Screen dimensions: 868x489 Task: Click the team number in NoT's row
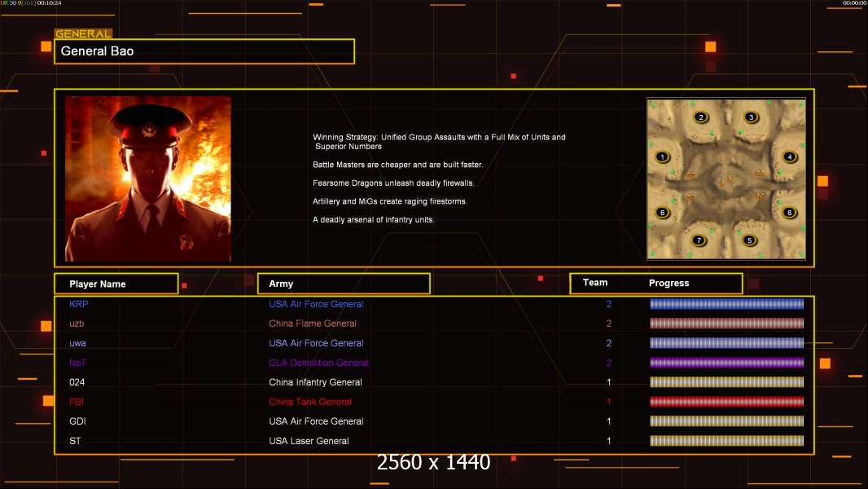[609, 363]
